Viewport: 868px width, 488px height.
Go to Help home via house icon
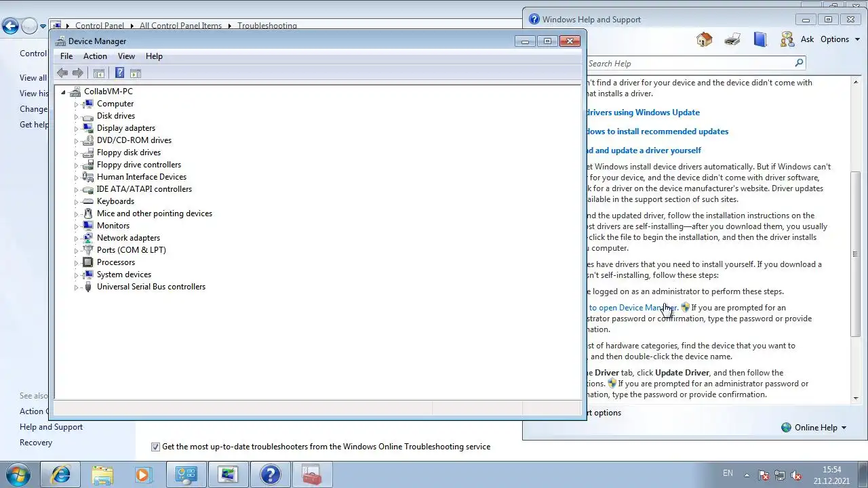tap(704, 39)
